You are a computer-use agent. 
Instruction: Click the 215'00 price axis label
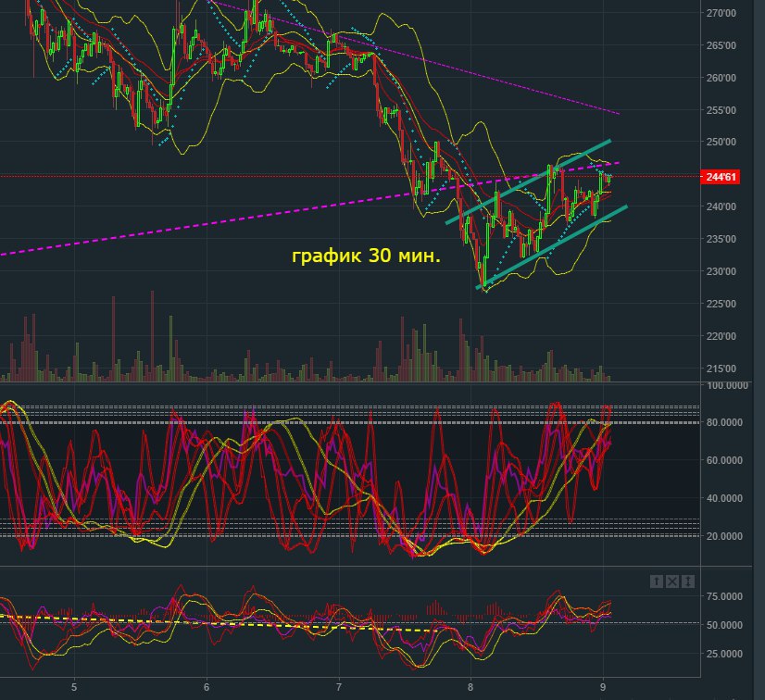coord(721,369)
